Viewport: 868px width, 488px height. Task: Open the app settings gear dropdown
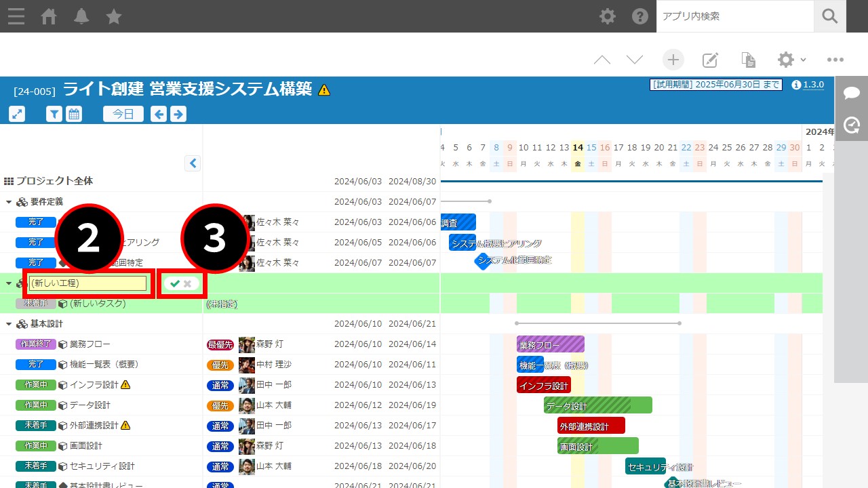pos(791,60)
